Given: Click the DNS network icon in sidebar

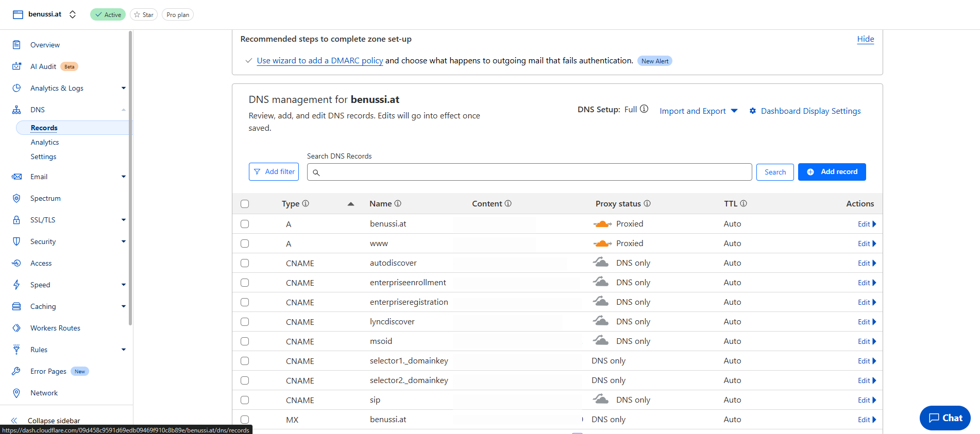Looking at the screenshot, I should [x=16, y=110].
